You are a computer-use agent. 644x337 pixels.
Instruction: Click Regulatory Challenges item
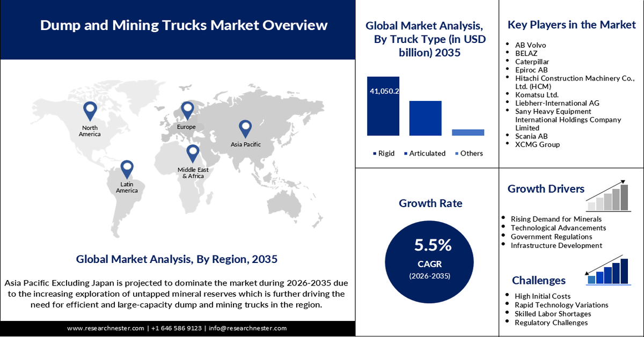point(551,323)
